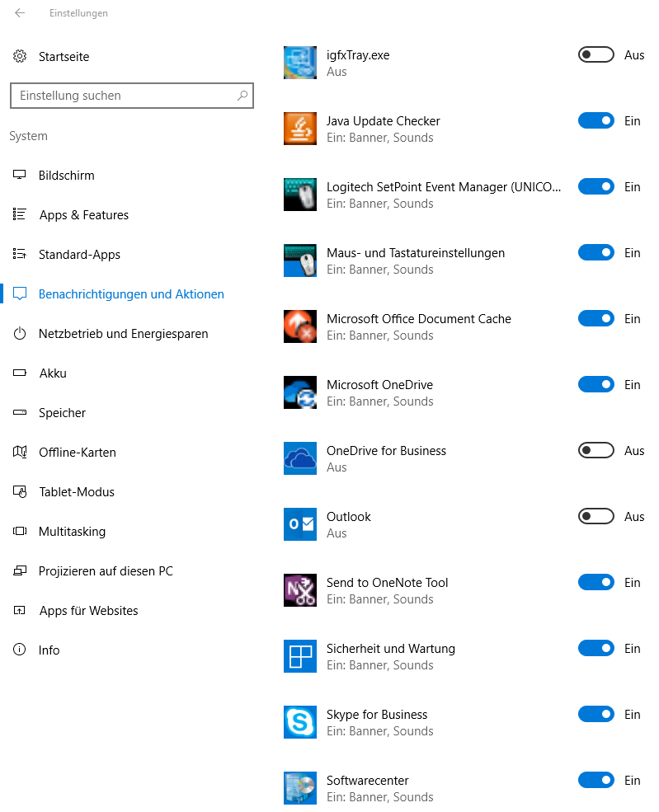The width and height of the screenshot is (659, 812).
Task: Click the search magnifier icon
Action: click(242, 96)
